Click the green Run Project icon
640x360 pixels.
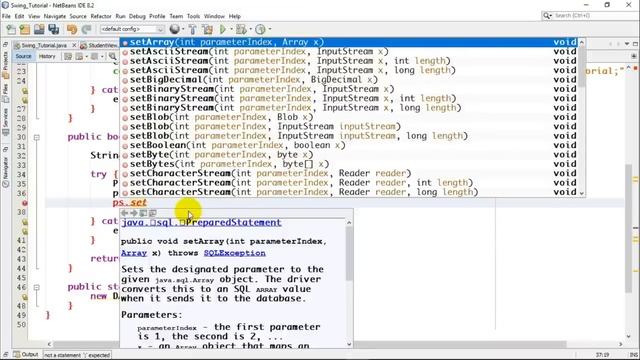pyautogui.click(x=223, y=29)
